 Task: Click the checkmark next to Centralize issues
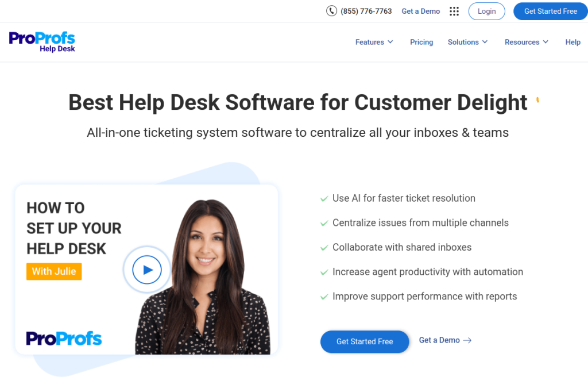click(x=324, y=224)
